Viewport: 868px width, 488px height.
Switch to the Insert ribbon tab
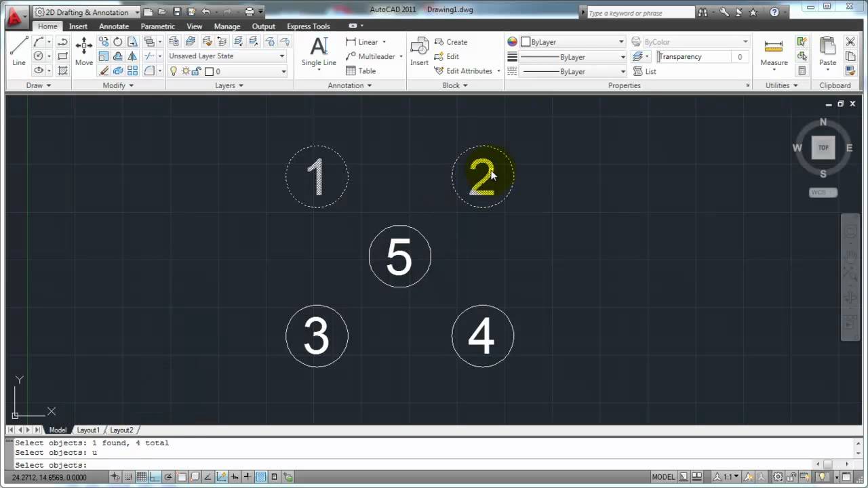[x=78, y=26]
